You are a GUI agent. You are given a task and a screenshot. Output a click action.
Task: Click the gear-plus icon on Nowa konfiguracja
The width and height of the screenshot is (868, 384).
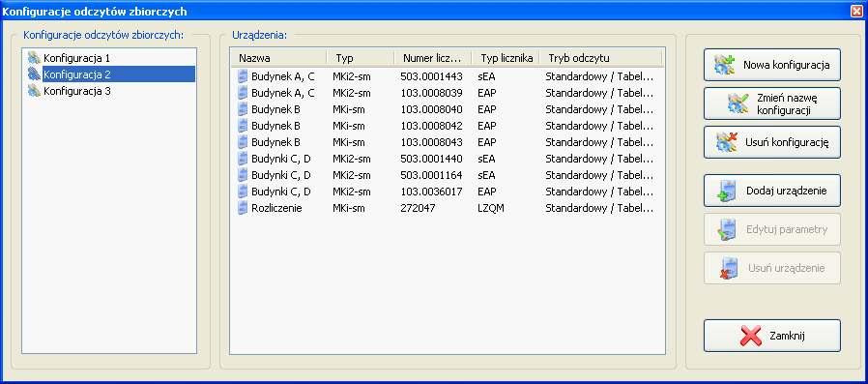(725, 65)
